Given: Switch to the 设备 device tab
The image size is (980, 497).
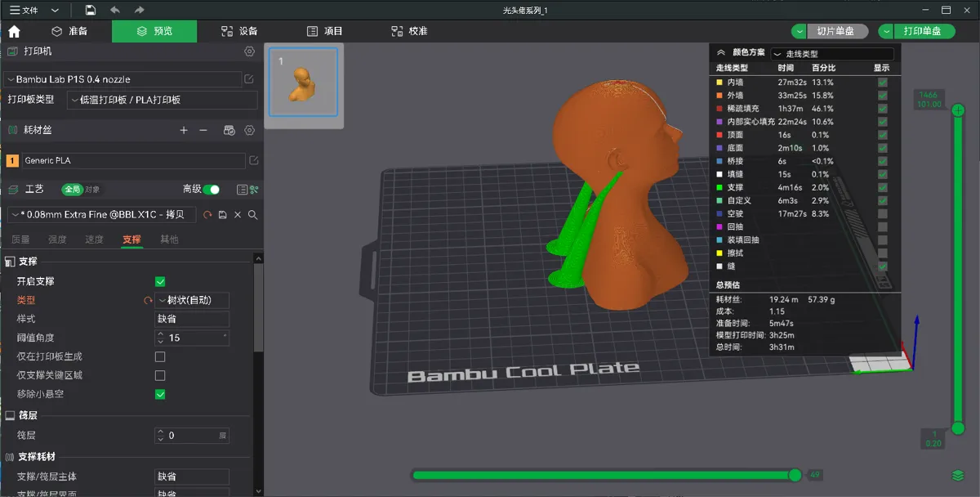Looking at the screenshot, I should [239, 31].
